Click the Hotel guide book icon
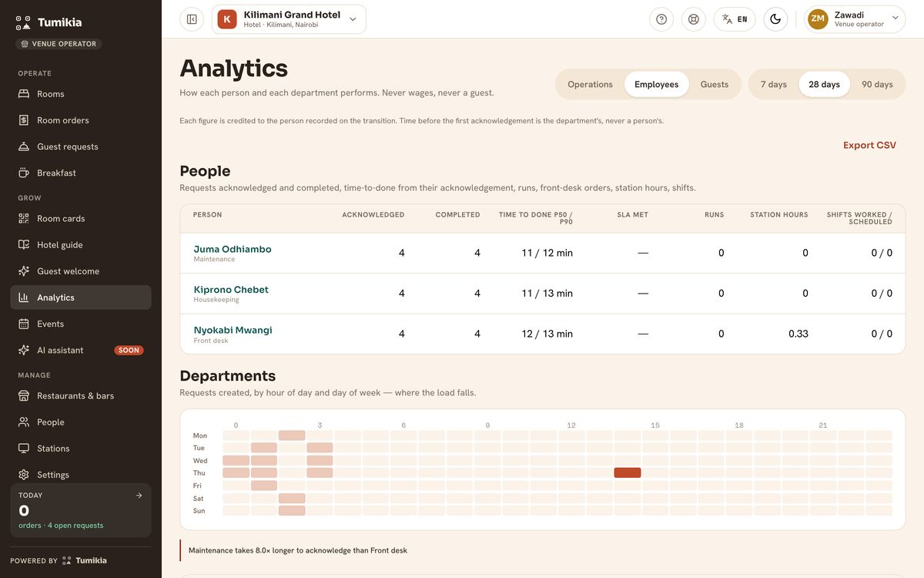Image resolution: width=924 pixels, height=578 pixels. click(23, 244)
